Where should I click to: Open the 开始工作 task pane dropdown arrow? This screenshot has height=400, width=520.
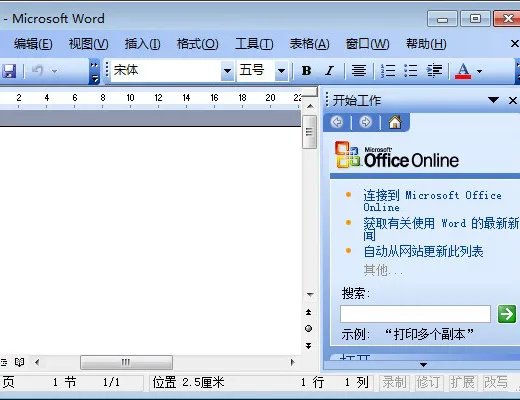click(x=493, y=100)
